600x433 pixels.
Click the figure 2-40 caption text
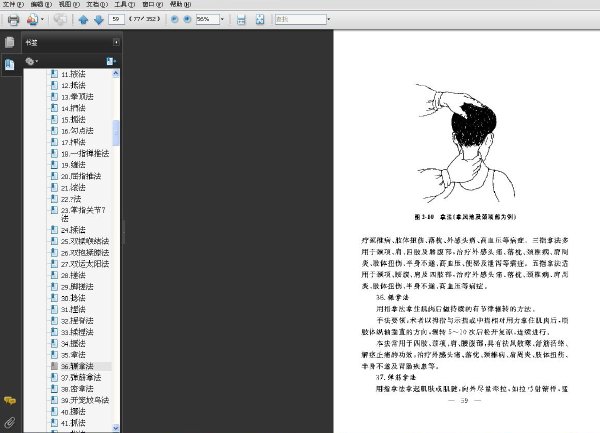[465, 217]
